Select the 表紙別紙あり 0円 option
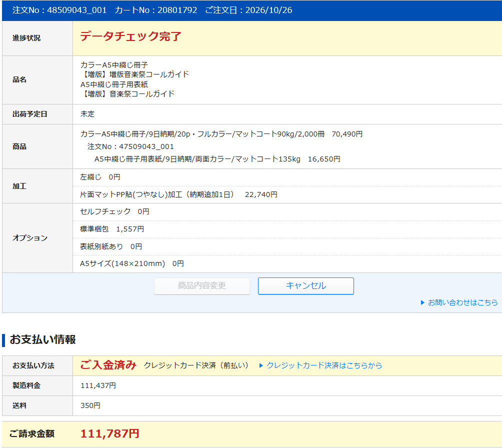This screenshot has width=502, height=448. tap(111, 246)
